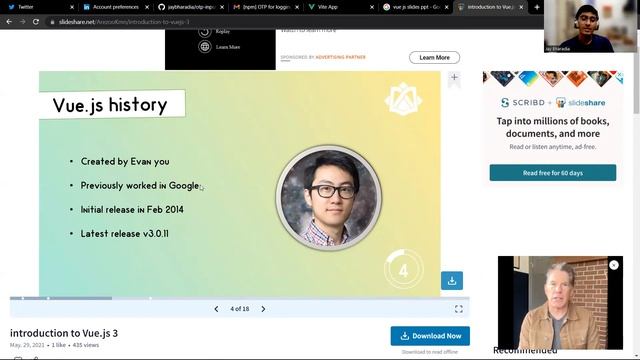
Task: Click the 'introduction to Vue.js 3' title
Action: point(64,333)
